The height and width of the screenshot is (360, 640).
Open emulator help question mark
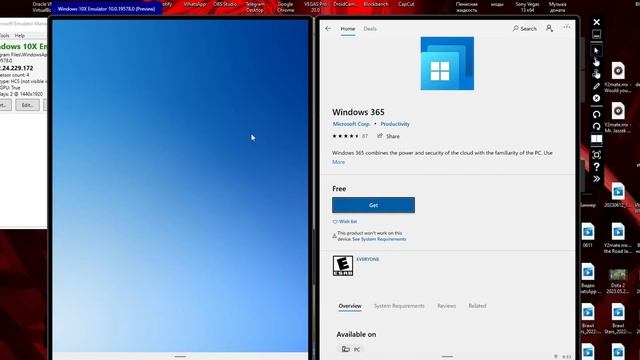596,167
